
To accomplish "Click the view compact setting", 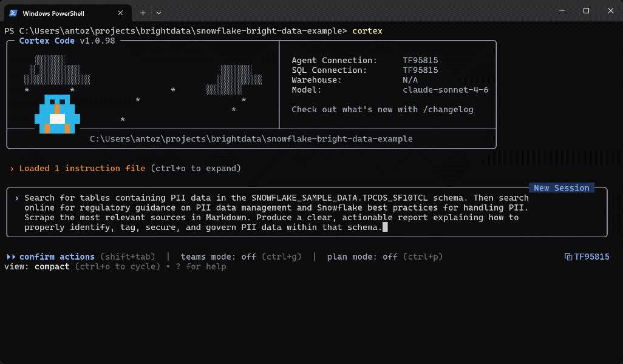I will click(36, 266).
